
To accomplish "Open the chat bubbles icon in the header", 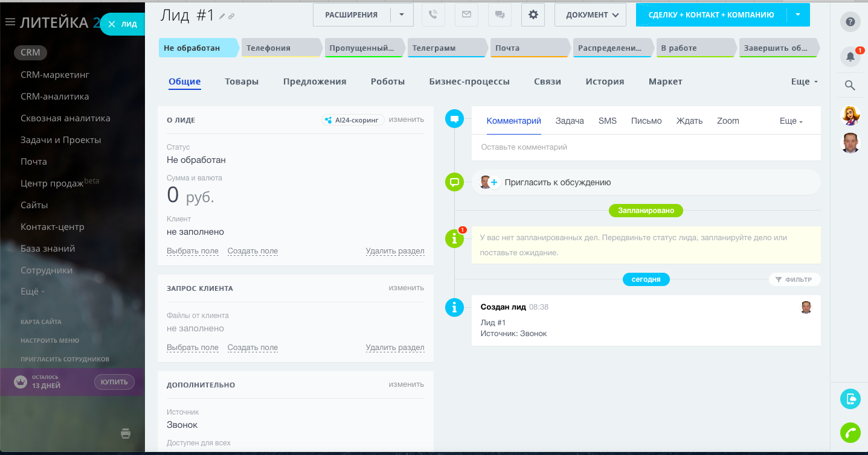I will pyautogui.click(x=500, y=15).
